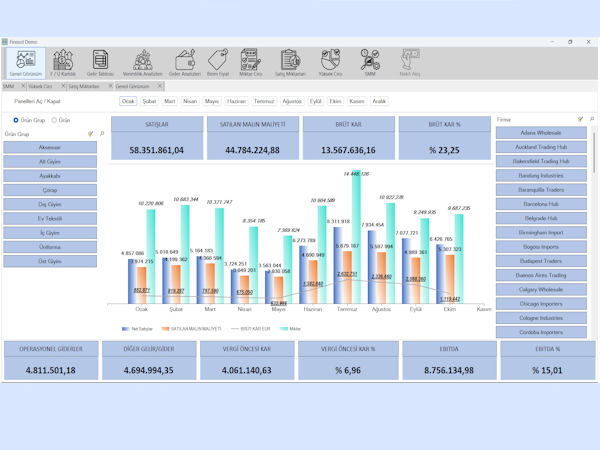
Task: Toggle the Haziran month filter
Action: pos(236,101)
